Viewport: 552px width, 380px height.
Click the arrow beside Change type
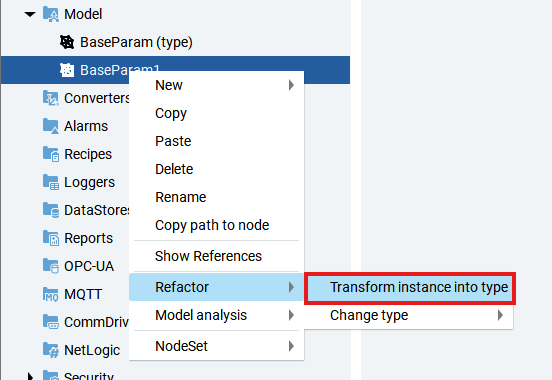[x=500, y=315]
